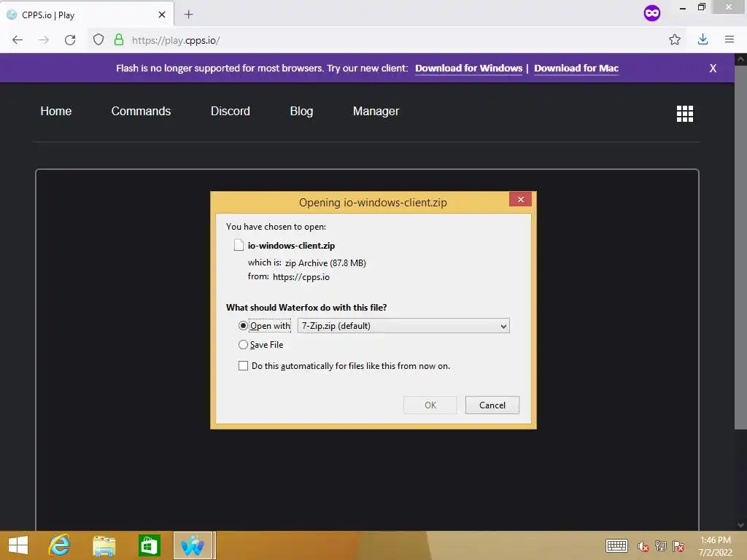Open network status tray icon
Screen dimensions: 747x560
661,546
